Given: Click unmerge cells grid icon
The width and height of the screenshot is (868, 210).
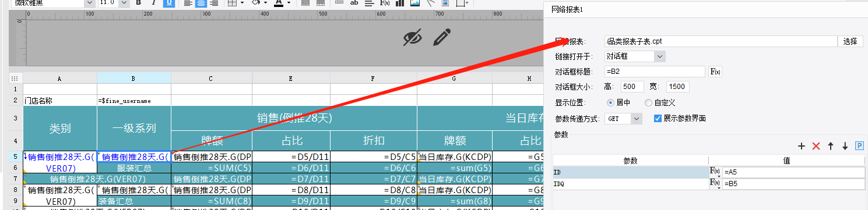Looking at the screenshot, I should pyautogui.click(x=320, y=3).
